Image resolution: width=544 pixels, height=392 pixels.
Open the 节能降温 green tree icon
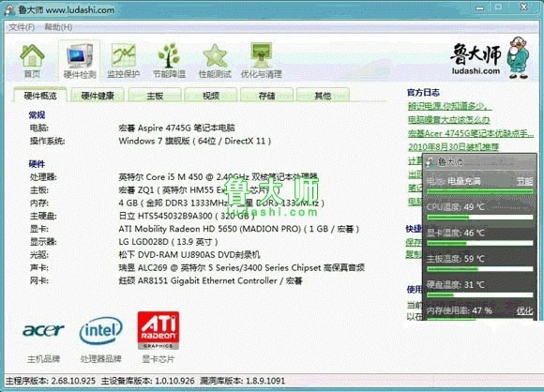169,61
